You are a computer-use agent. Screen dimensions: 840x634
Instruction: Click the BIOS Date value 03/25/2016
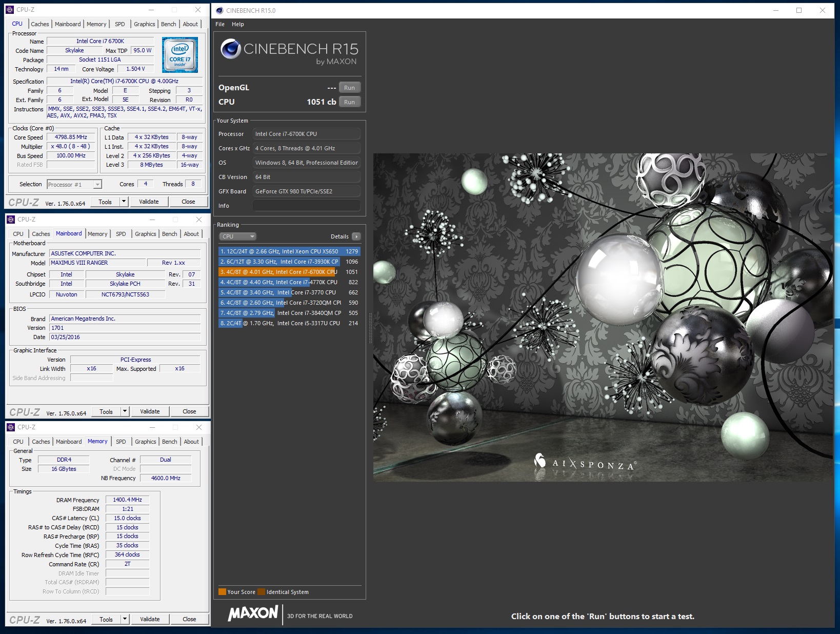(125, 337)
